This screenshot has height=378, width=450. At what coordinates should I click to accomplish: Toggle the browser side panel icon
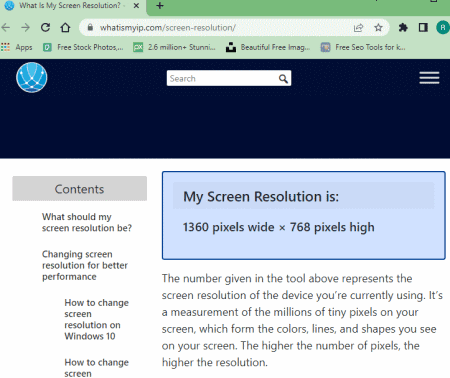tap(423, 27)
